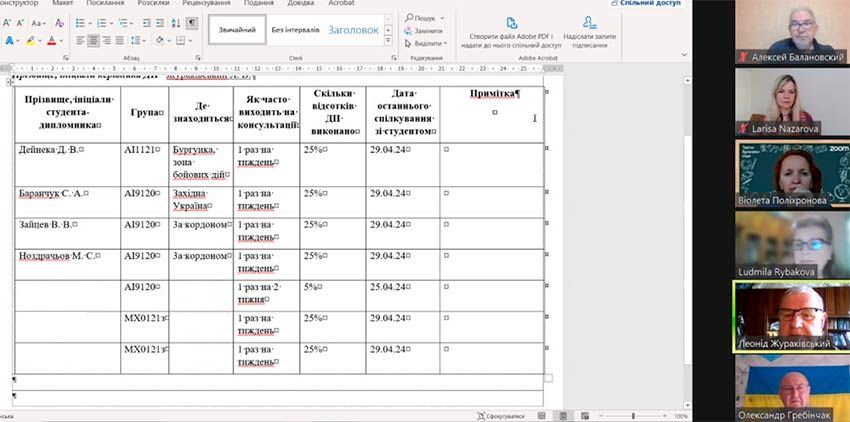The height and width of the screenshot is (422, 850).
Task: Apply the Заголовок style
Action: (353, 30)
